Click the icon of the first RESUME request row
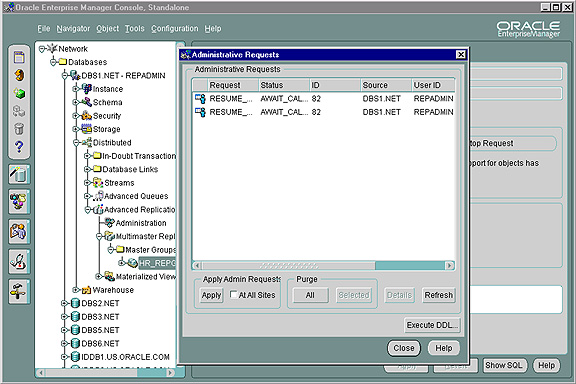The width and height of the screenshot is (576, 384). click(200, 98)
